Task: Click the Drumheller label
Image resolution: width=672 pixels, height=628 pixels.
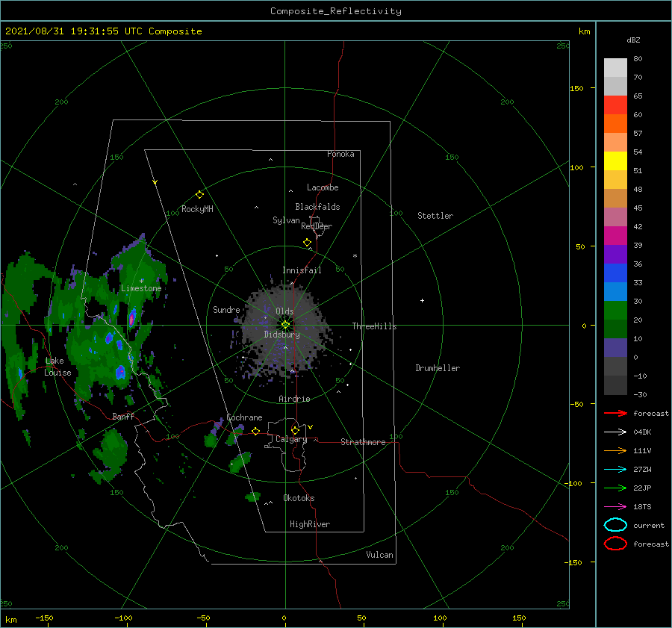Action: (x=438, y=368)
